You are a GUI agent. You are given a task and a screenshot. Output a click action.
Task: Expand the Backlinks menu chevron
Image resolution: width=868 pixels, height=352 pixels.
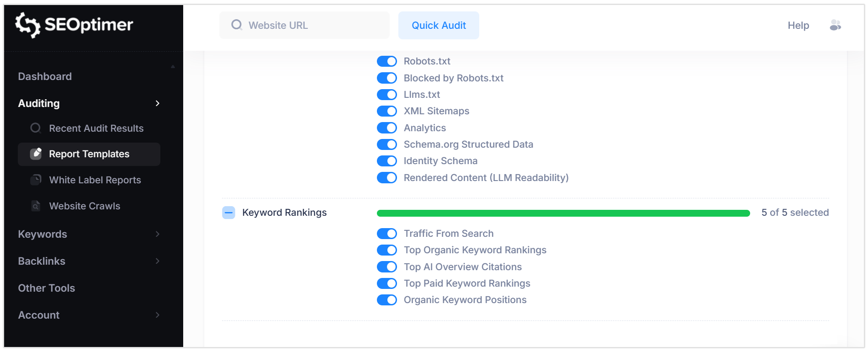coord(158,261)
